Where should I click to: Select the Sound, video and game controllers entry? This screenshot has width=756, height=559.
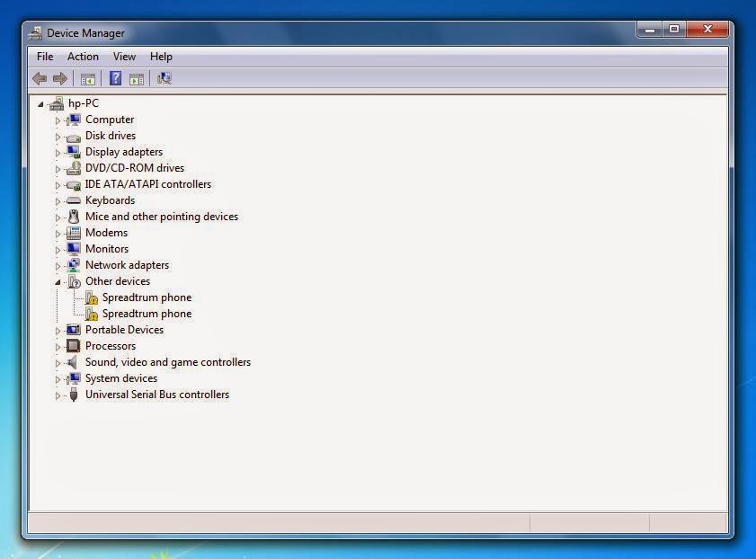pyautogui.click(x=168, y=361)
